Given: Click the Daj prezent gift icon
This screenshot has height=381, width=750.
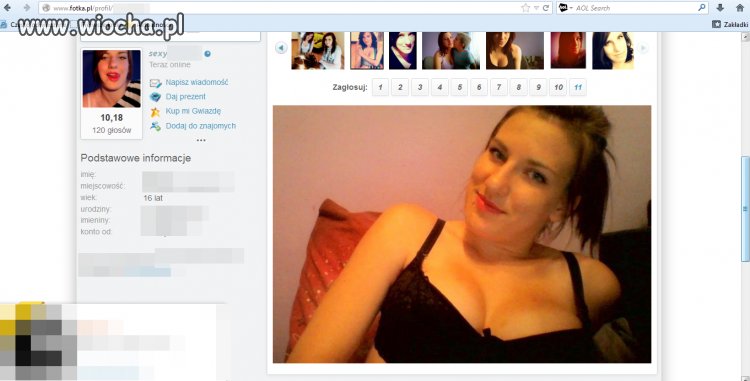Looking at the screenshot, I should tap(155, 97).
